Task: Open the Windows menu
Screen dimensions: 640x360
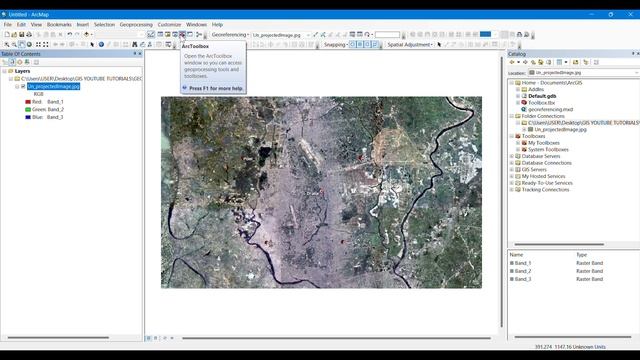Action: click(x=196, y=24)
